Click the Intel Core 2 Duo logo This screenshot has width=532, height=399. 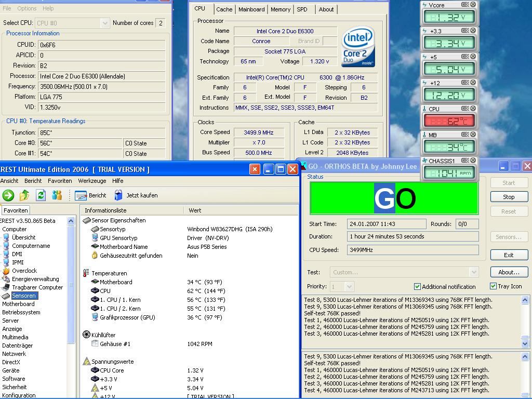[358, 46]
